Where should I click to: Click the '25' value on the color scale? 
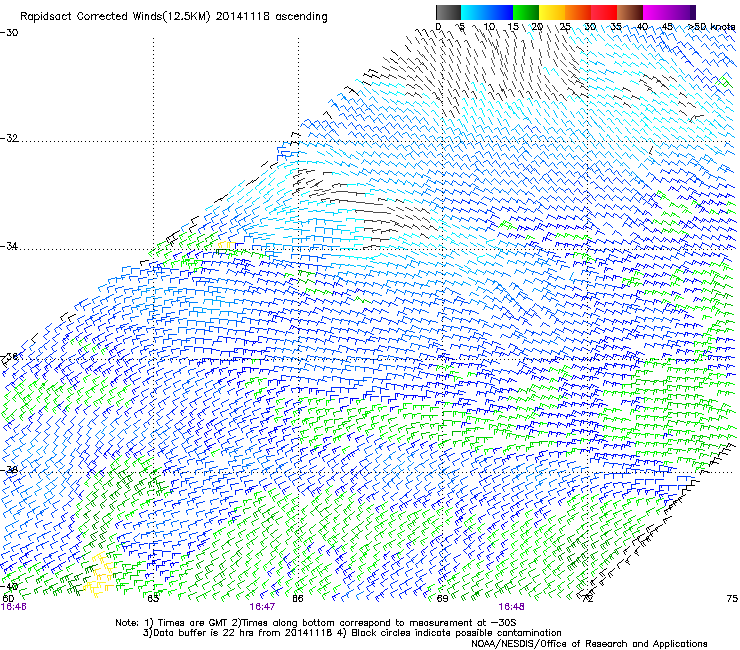pos(564,27)
